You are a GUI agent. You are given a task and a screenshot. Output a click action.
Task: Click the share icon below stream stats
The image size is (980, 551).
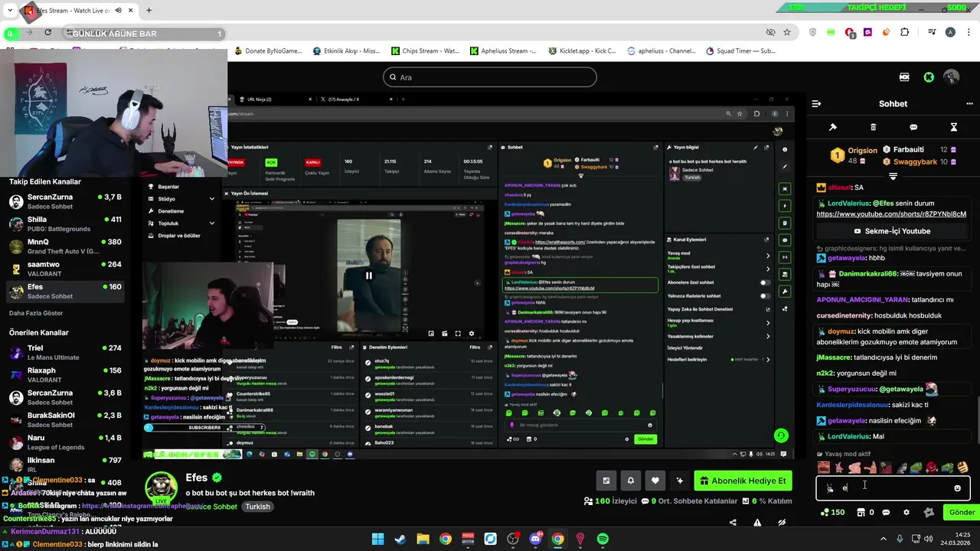tap(733, 523)
